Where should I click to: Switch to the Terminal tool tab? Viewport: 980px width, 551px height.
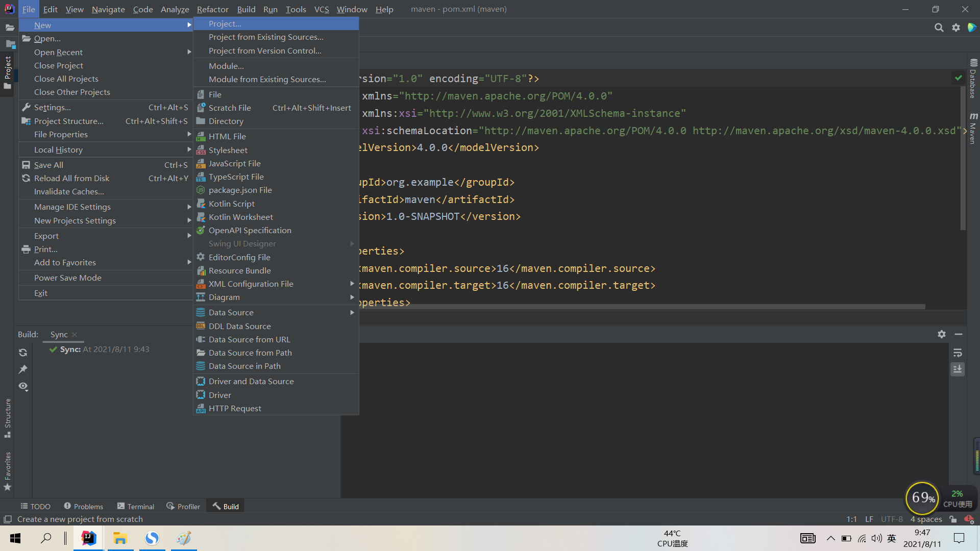(136, 506)
